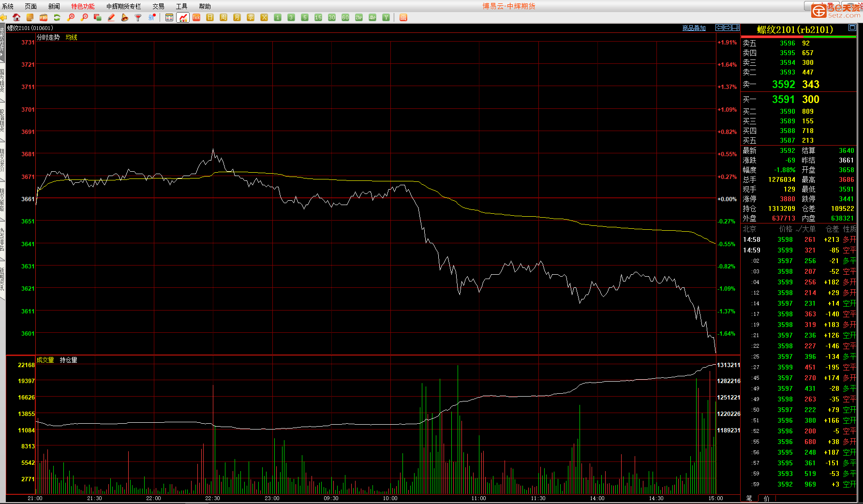Click the 卖五 price 3596
The height and width of the screenshot is (504, 863).
[x=788, y=43]
